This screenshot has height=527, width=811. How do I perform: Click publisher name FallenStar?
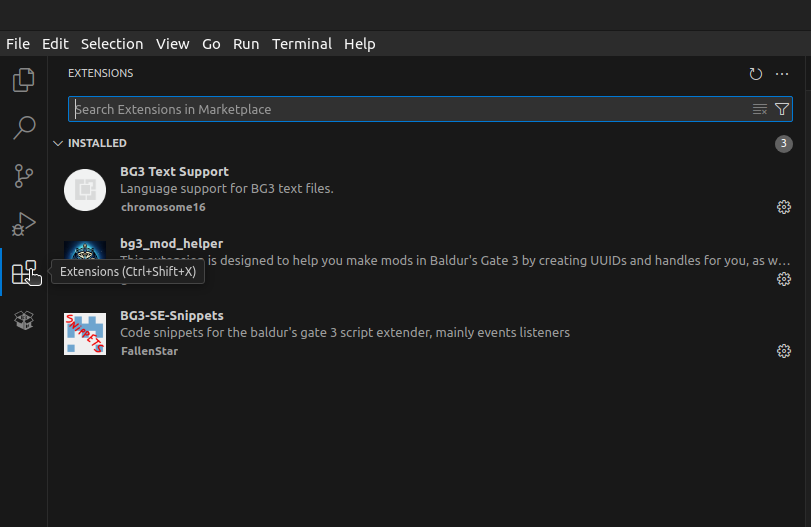click(x=149, y=351)
